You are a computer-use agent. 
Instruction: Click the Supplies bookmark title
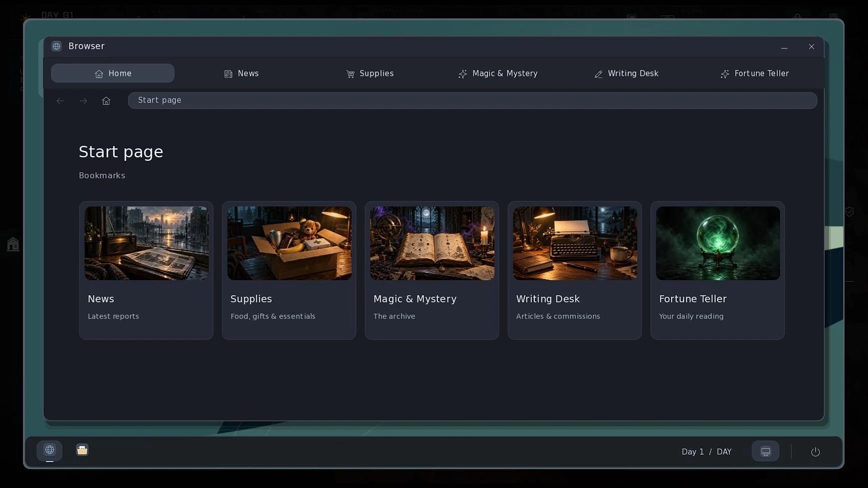[251, 299]
